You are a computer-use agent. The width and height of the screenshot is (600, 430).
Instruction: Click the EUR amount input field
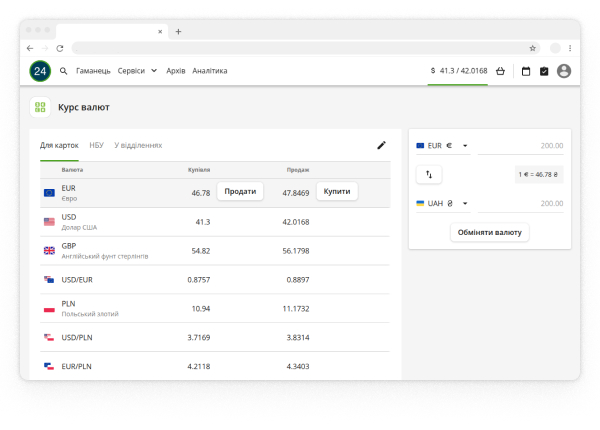520,146
